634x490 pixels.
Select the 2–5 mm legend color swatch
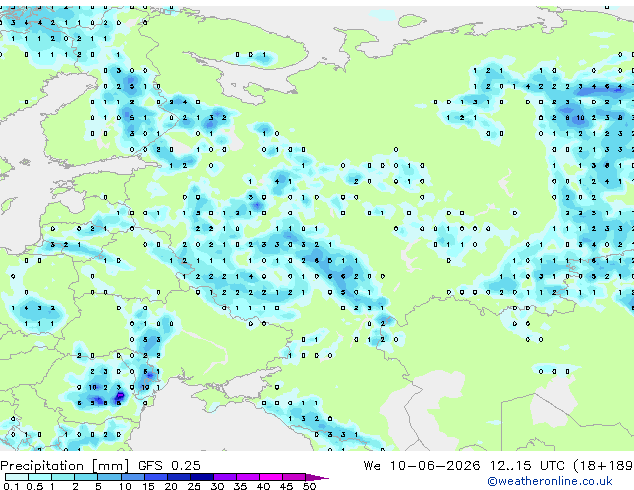point(86,477)
